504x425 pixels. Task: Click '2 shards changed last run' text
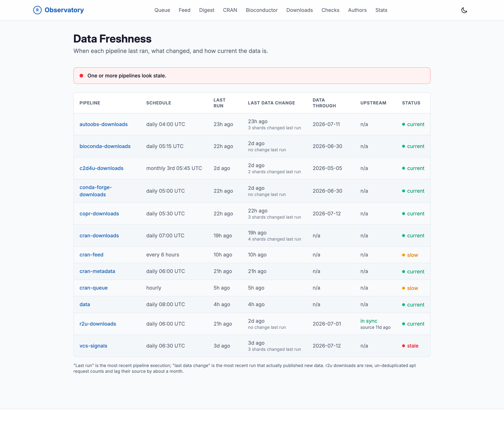click(x=274, y=172)
